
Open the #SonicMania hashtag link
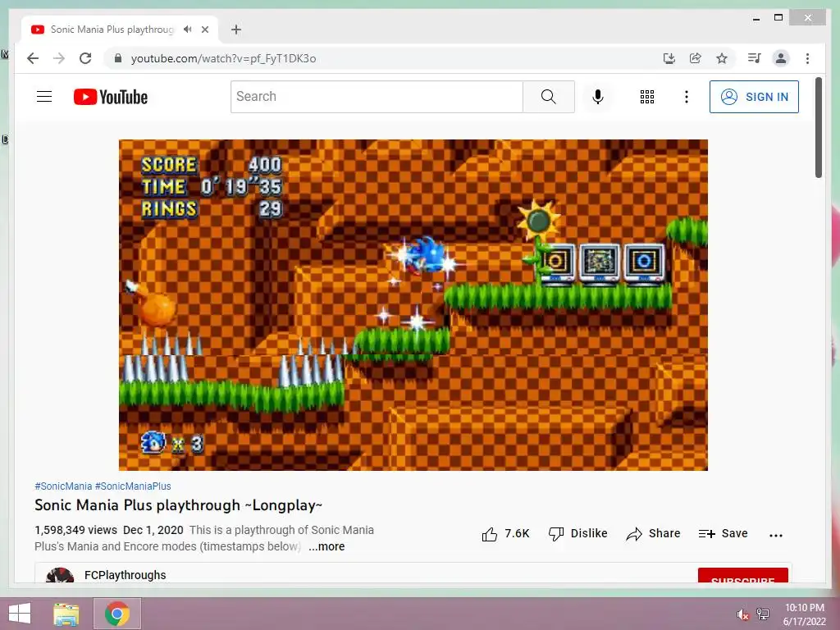click(x=63, y=486)
